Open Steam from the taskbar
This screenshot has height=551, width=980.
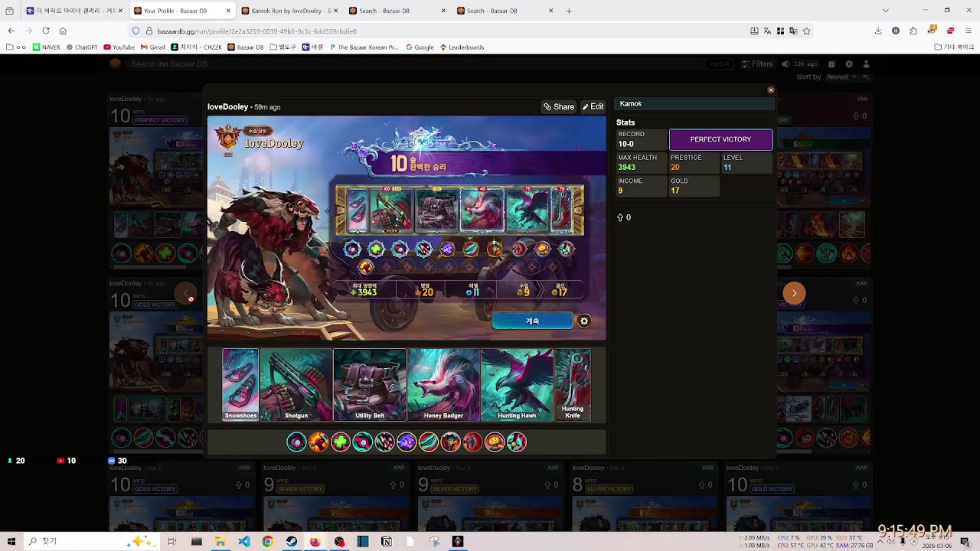tap(291, 542)
